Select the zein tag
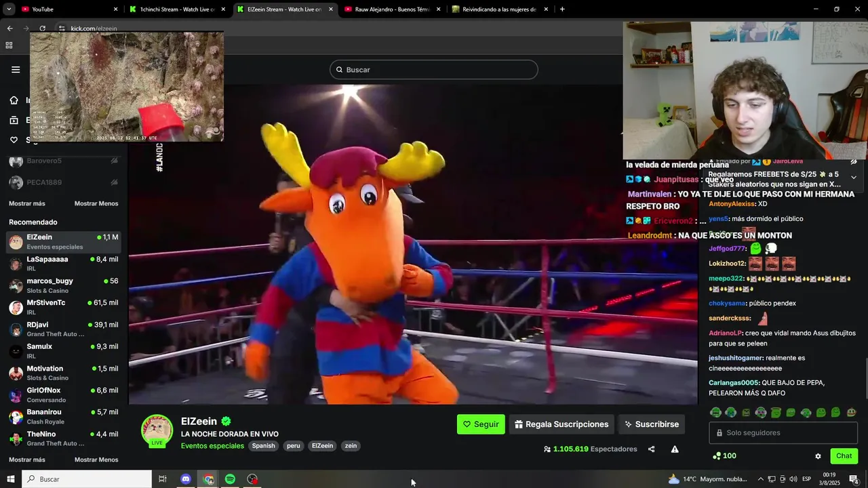 [351, 446]
